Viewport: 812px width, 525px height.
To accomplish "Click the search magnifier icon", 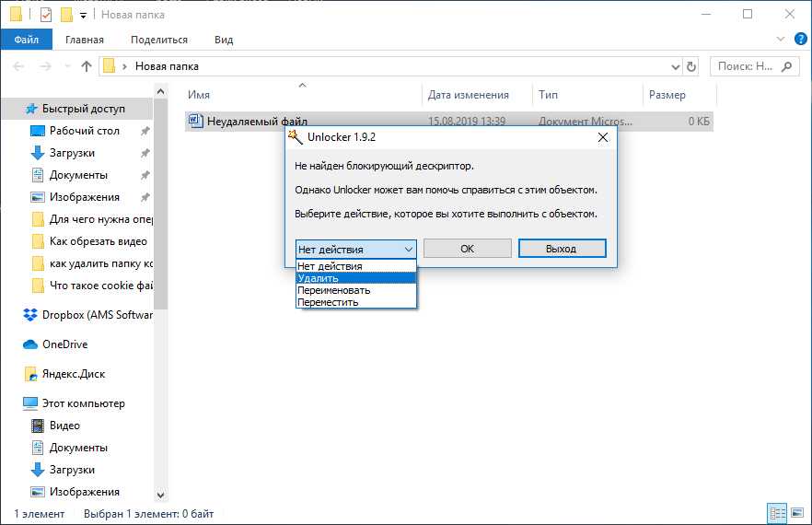I will [x=786, y=66].
